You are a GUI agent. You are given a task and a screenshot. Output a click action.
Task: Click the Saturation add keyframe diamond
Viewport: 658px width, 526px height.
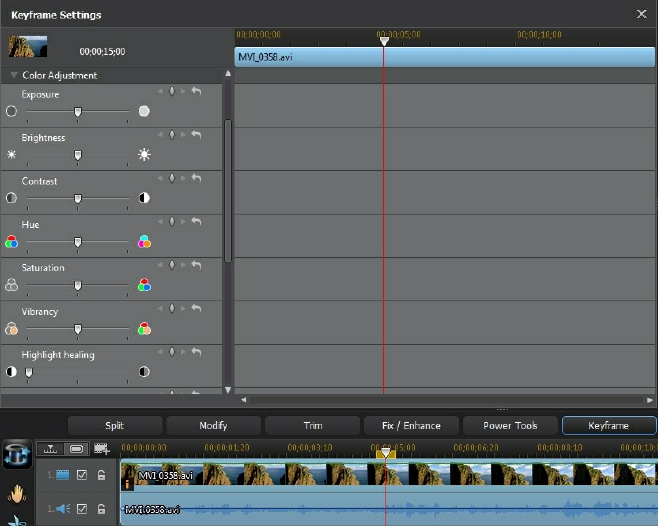pos(171,265)
